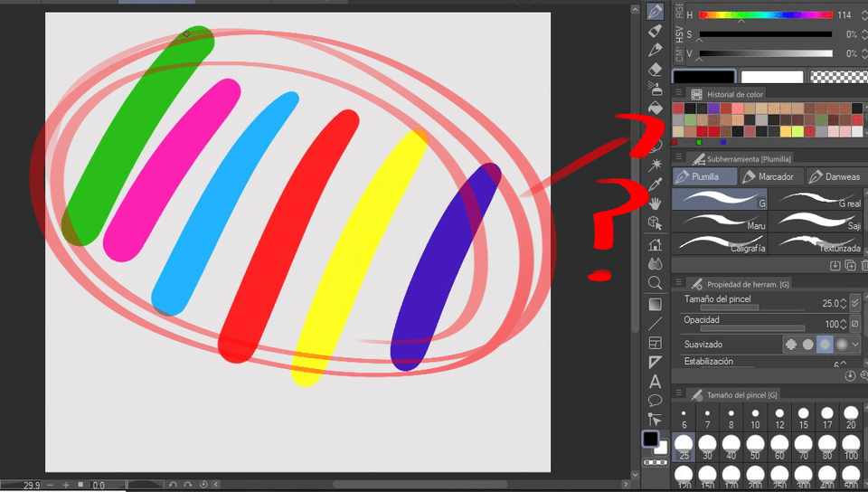Choose the Saji pen brush
This screenshot has width=868, height=492.
pos(817,222)
